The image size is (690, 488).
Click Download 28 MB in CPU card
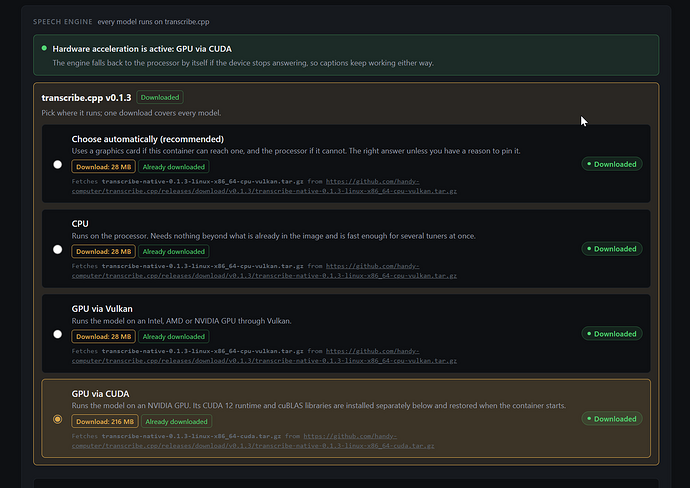[x=103, y=252]
